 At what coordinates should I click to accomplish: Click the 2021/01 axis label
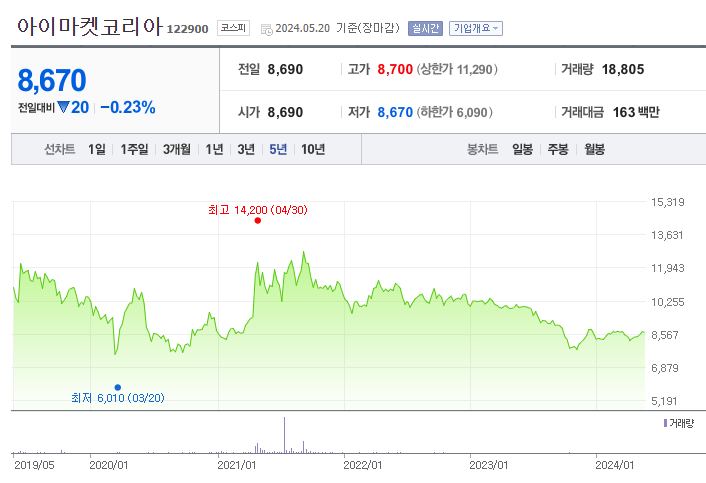[237, 465]
